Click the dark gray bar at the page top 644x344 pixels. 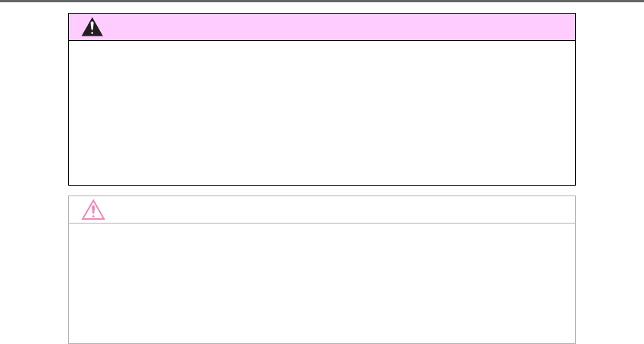[x=322, y=1]
